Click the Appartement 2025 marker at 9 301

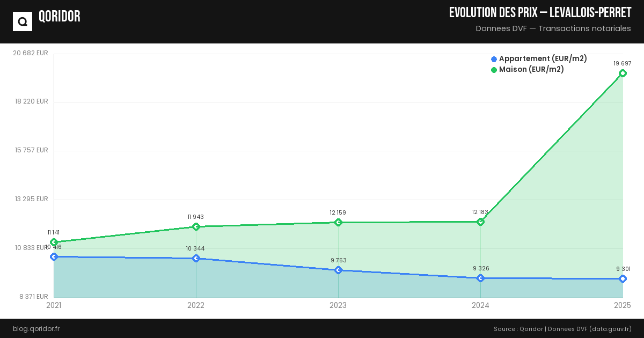(623, 278)
